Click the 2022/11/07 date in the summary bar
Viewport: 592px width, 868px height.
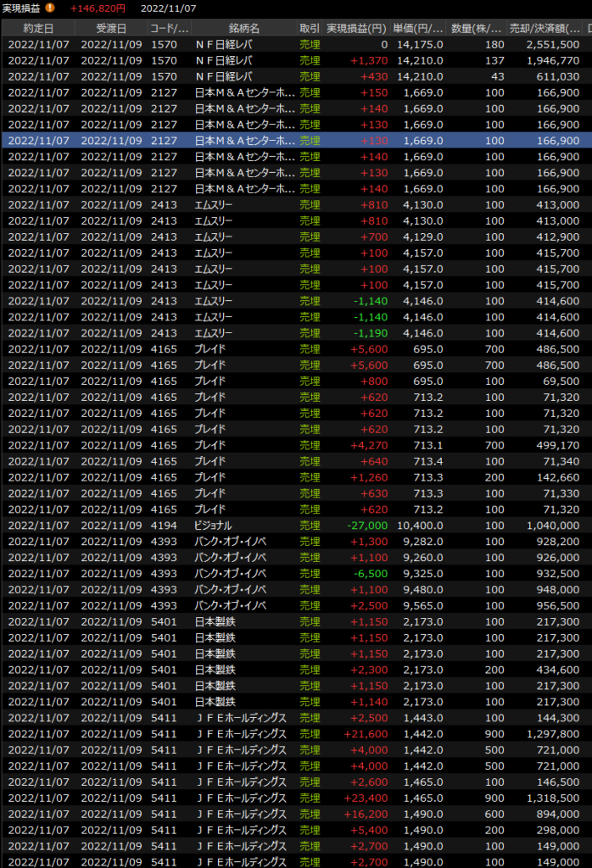pos(168,8)
